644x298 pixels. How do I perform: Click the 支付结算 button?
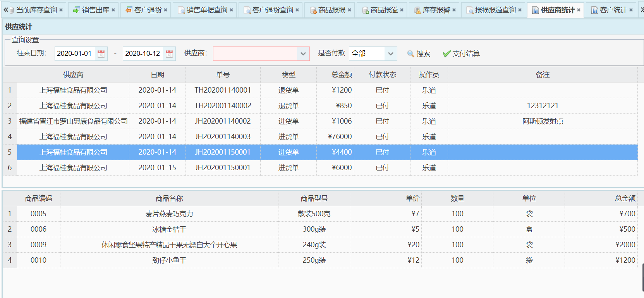click(461, 53)
